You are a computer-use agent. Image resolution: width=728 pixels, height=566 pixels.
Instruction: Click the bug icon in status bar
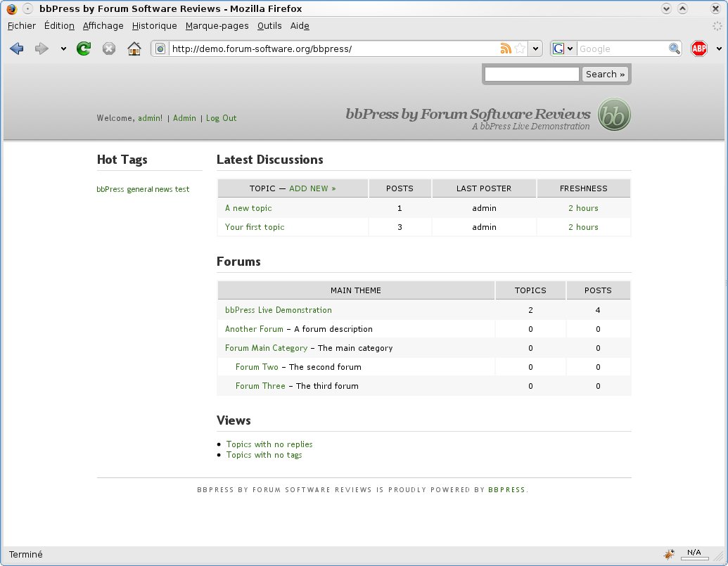669,554
